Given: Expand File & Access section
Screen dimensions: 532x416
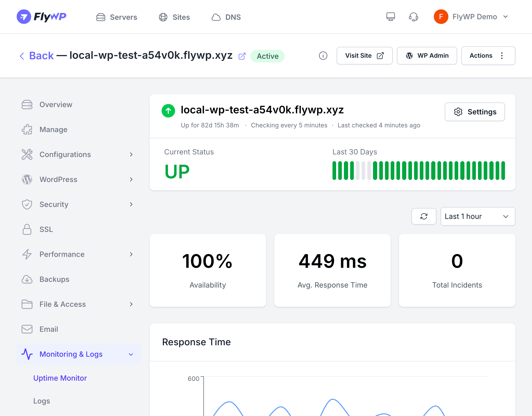Looking at the screenshot, I should 79,304.
